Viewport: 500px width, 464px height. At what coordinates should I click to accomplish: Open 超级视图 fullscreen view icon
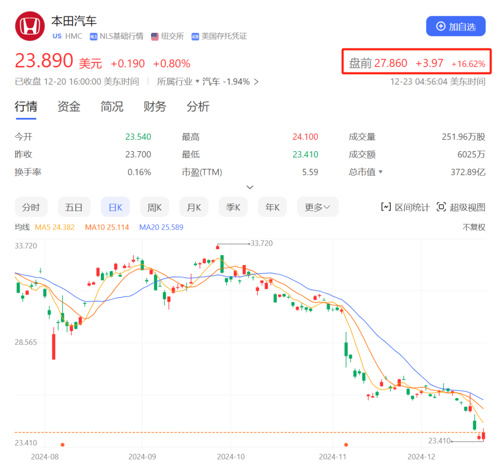coord(441,207)
